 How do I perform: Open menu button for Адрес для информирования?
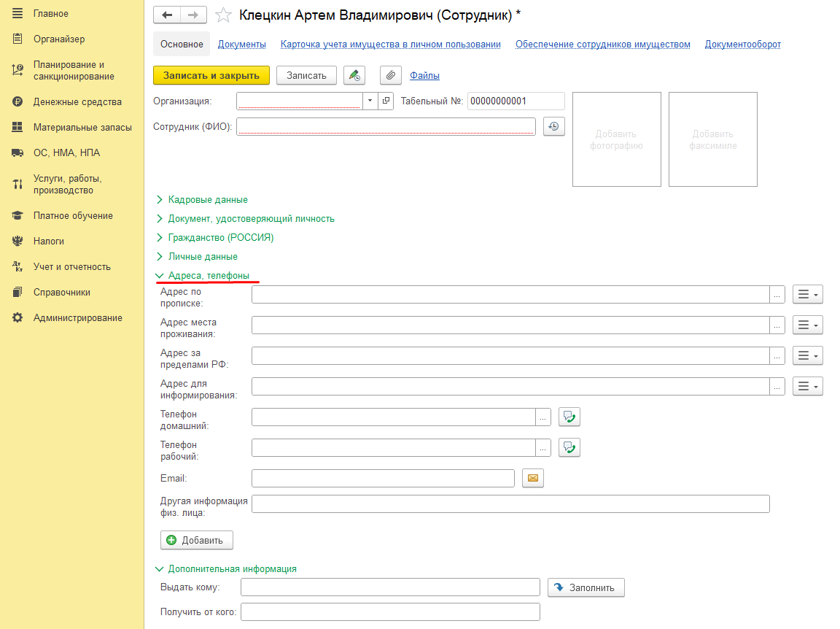[807, 386]
